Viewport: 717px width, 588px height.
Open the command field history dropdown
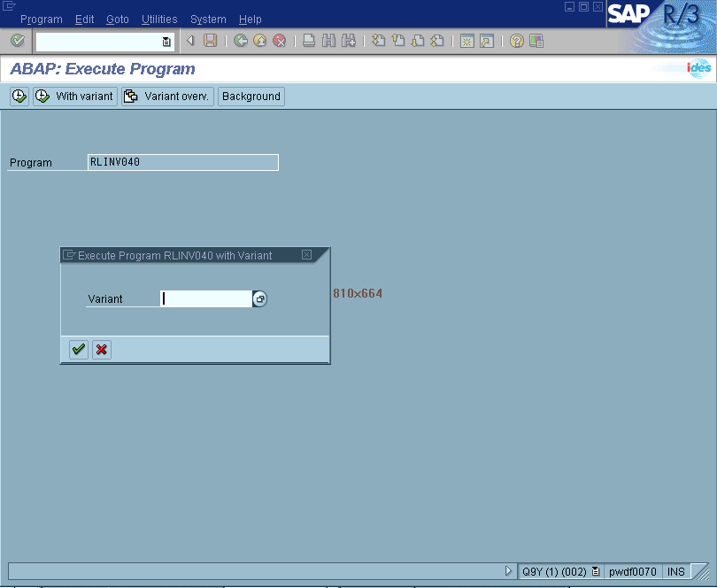pyautogui.click(x=166, y=42)
